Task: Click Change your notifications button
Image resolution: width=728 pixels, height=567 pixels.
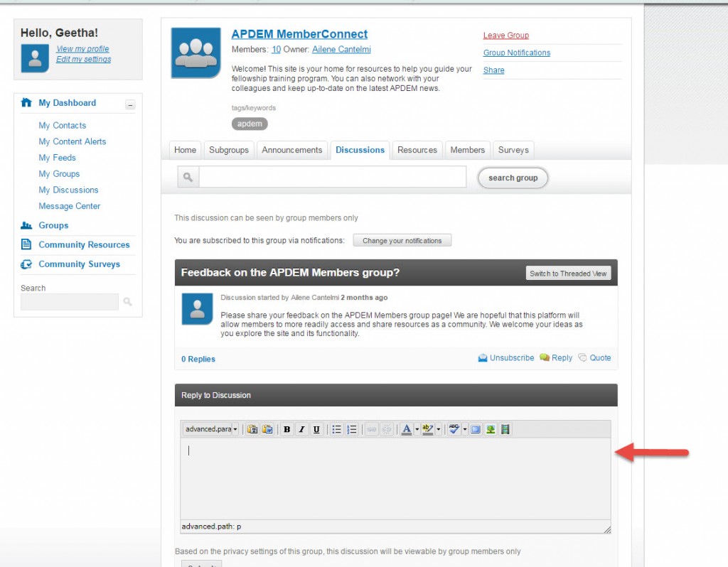Action: click(402, 240)
